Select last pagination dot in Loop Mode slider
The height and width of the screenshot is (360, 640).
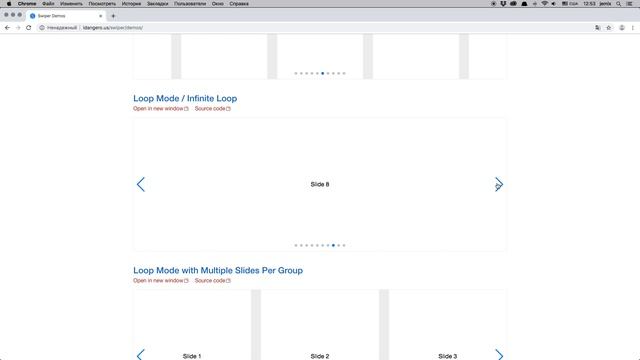(x=344, y=245)
